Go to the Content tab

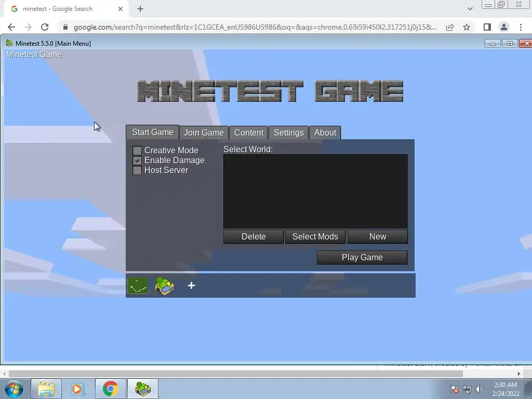pyautogui.click(x=249, y=132)
